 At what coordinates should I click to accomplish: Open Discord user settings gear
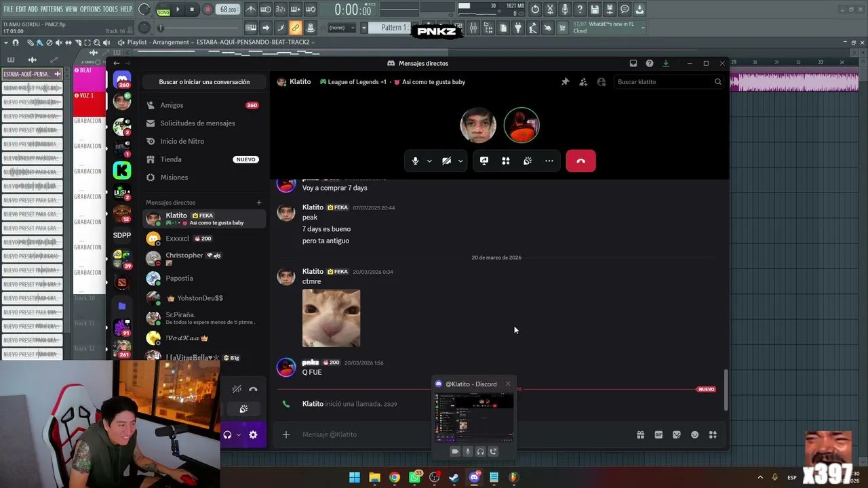pyautogui.click(x=253, y=434)
